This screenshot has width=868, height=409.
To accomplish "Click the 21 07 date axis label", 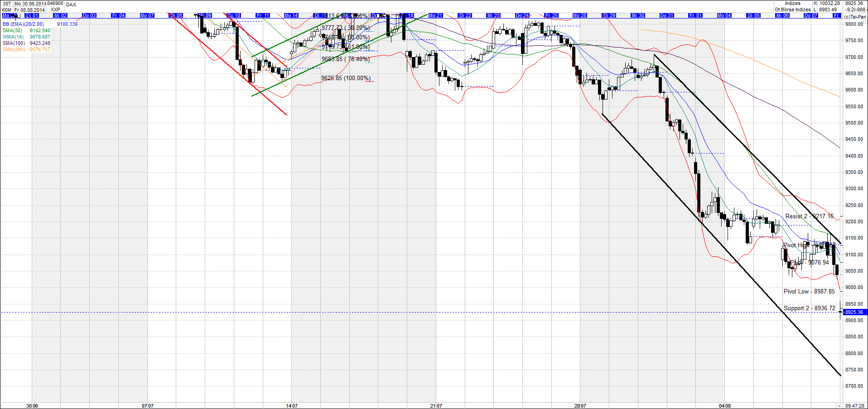I will click(x=436, y=406).
